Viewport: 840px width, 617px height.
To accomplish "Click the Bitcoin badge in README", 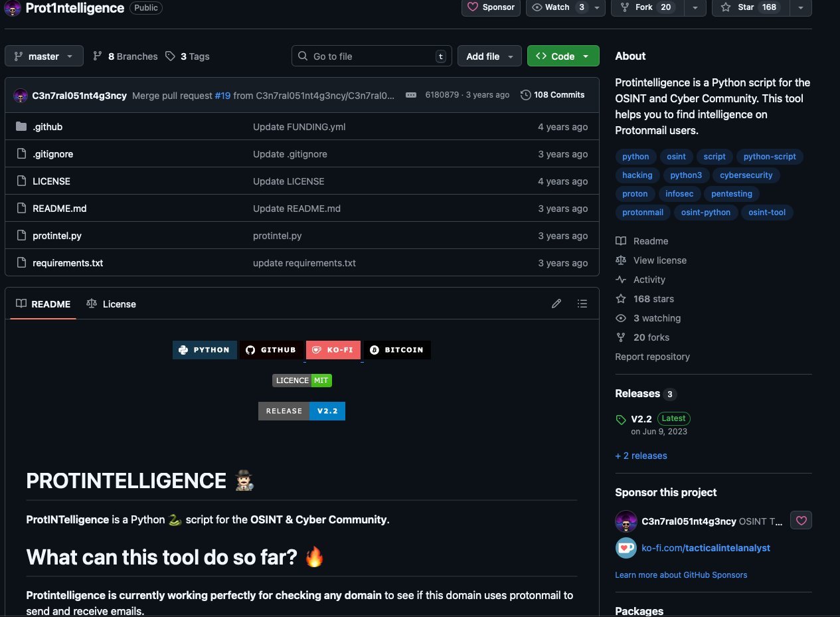I will [397, 350].
